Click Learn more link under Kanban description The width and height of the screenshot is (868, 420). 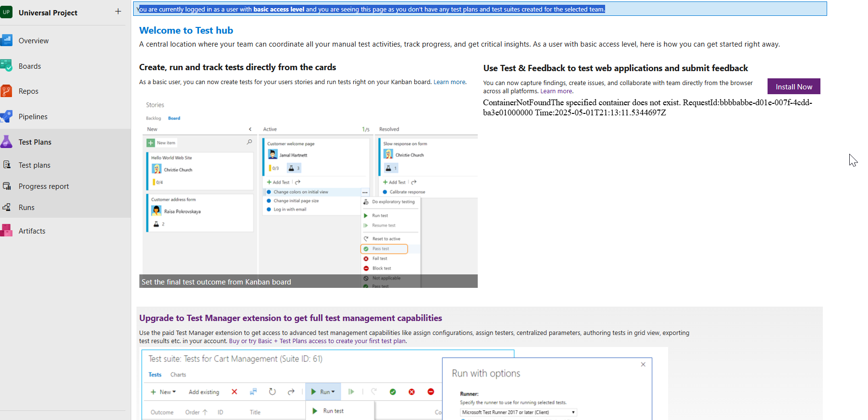pyautogui.click(x=449, y=82)
